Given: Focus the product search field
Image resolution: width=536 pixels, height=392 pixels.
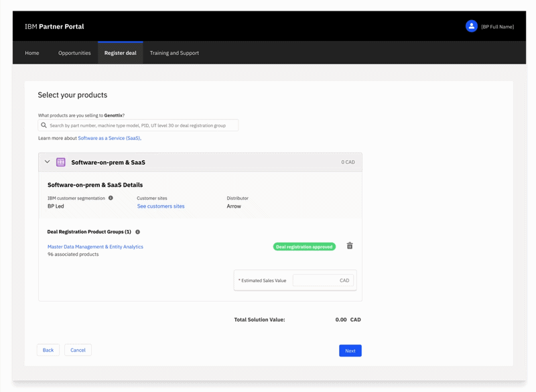Looking at the screenshot, I should pyautogui.click(x=138, y=125).
